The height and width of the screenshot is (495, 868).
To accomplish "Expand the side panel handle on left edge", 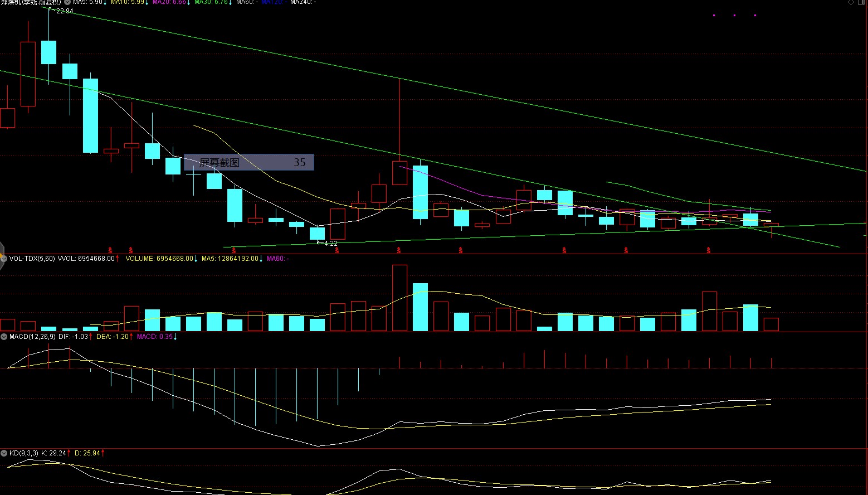I will pyautogui.click(x=2, y=256).
